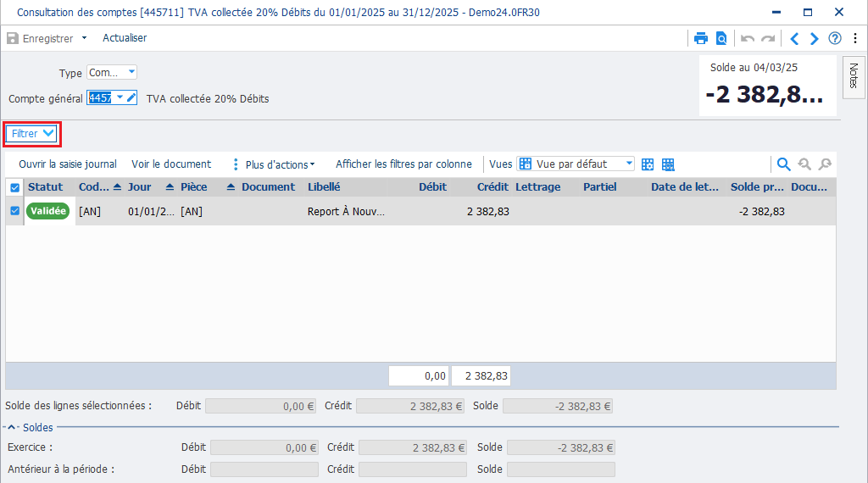Image resolution: width=868 pixels, height=483 pixels.
Task: Open print preview with the magnifier page icon
Action: tap(721, 38)
